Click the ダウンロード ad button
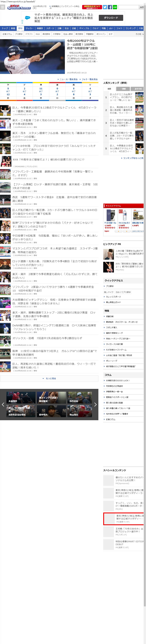 111,18
